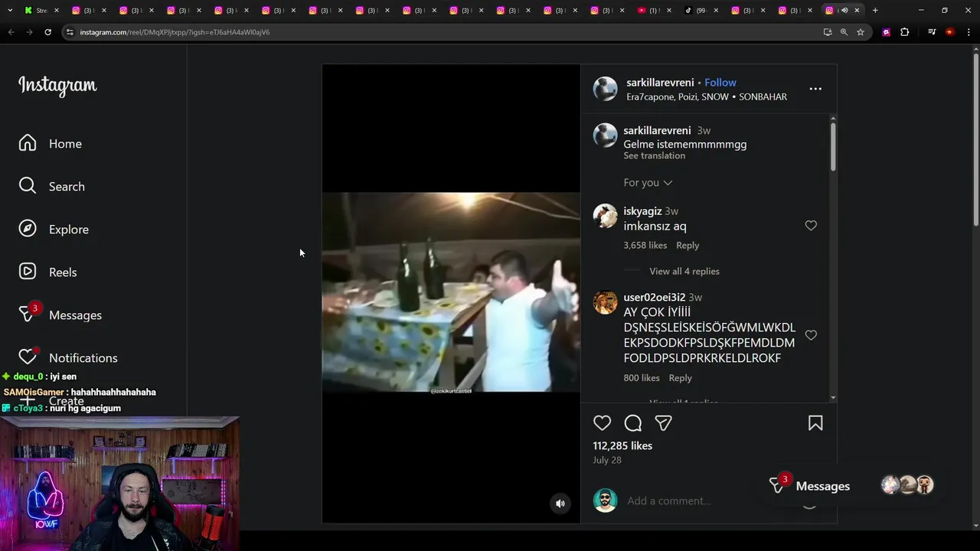The height and width of the screenshot is (551, 980).
Task: Go to Instagram Home
Action: (51, 144)
